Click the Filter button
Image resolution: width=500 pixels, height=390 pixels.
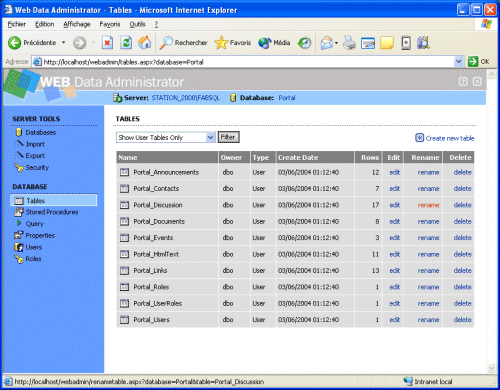228,137
